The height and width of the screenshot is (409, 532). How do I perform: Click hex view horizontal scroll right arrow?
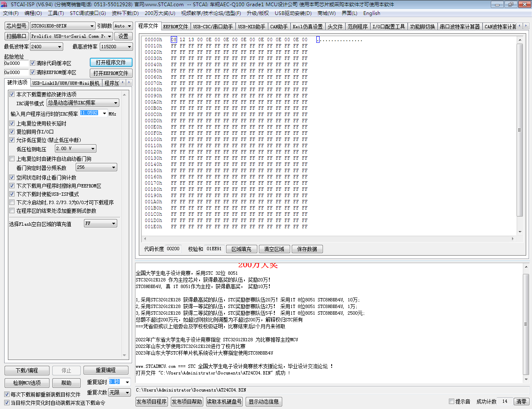tap(513, 239)
